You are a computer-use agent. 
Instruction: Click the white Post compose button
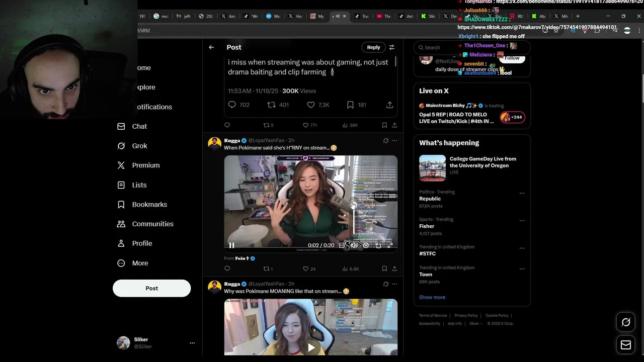(x=151, y=288)
